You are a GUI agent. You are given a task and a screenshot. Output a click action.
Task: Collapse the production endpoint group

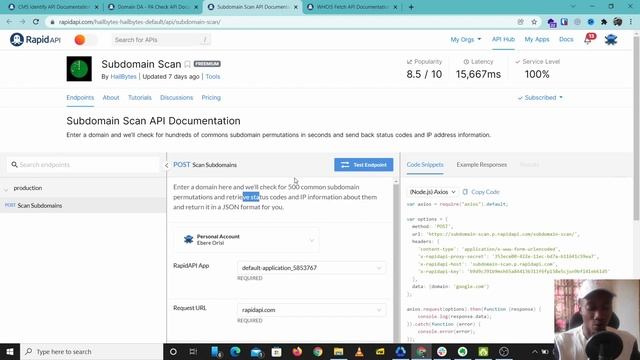tap(6, 189)
